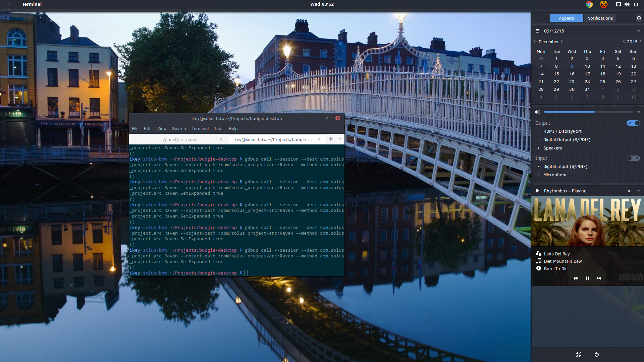The width and height of the screenshot is (644, 362).
Task: Click the album disc icon beside Born To Die
Action: pos(539,268)
